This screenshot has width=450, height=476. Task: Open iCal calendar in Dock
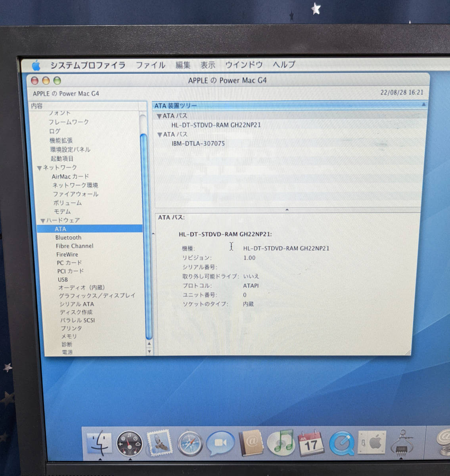311,443
